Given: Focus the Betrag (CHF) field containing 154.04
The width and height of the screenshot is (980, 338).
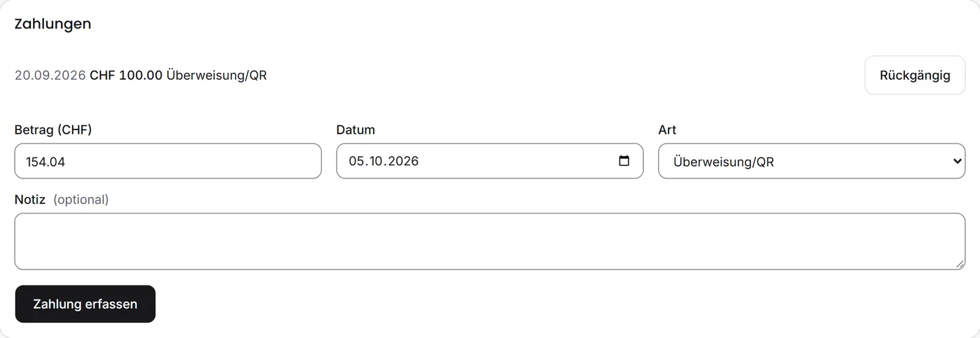Looking at the screenshot, I should [x=168, y=161].
